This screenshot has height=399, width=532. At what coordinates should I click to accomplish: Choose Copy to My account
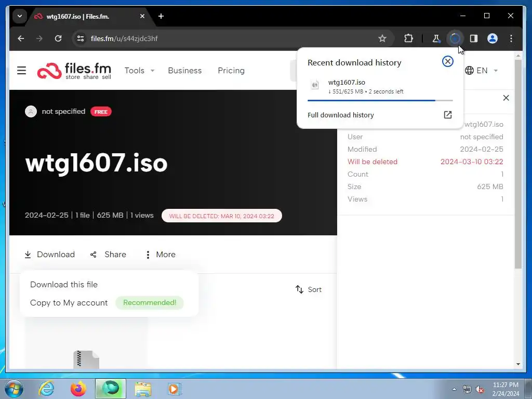[69, 303]
